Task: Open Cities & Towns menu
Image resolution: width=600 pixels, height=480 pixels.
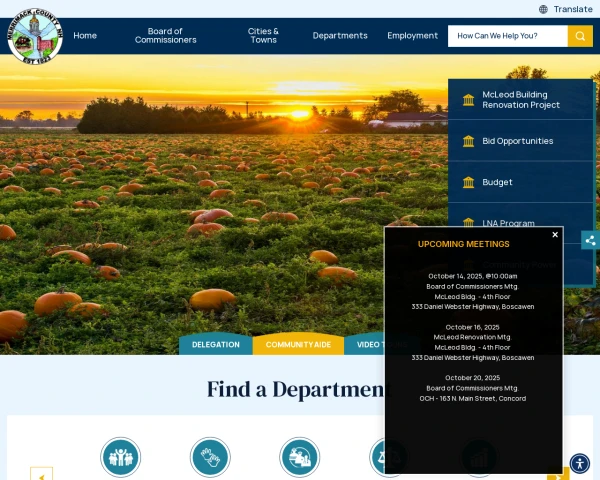Action: coord(263,36)
